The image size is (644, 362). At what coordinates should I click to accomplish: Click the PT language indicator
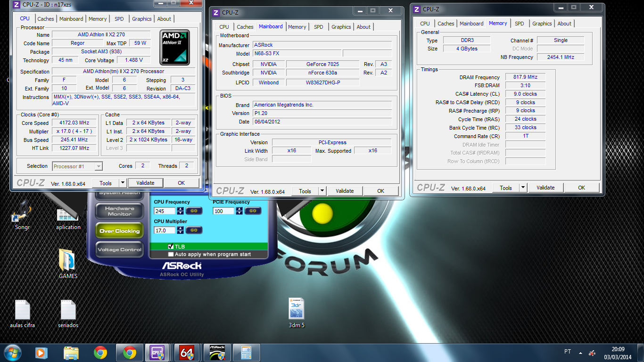pos(568,352)
